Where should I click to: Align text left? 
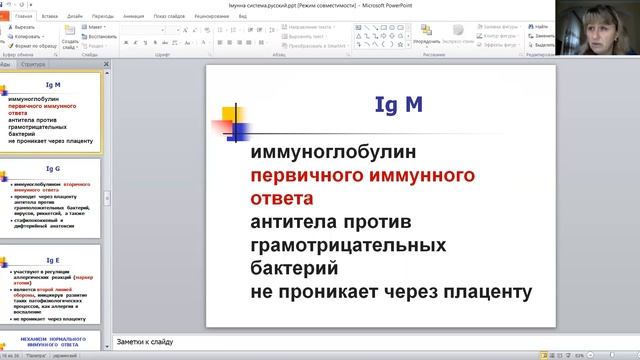(x=220, y=42)
